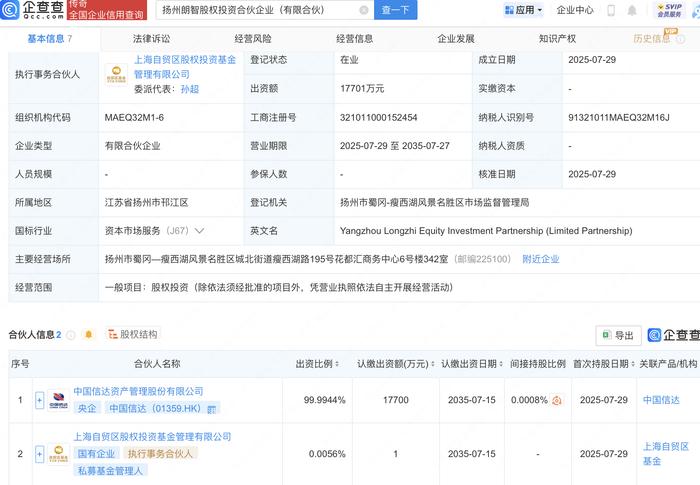Click the company logo in partner row 2
700x485 pixels.
click(x=58, y=454)
